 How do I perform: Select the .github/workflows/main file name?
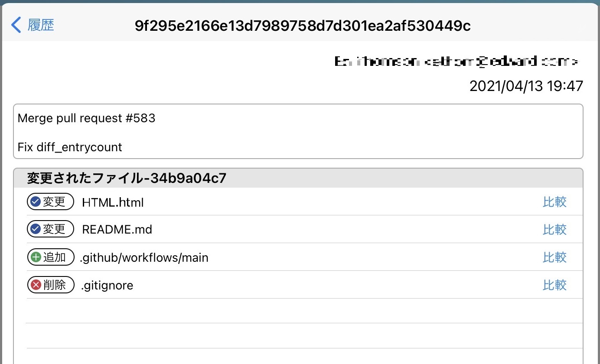pos(144,258)
